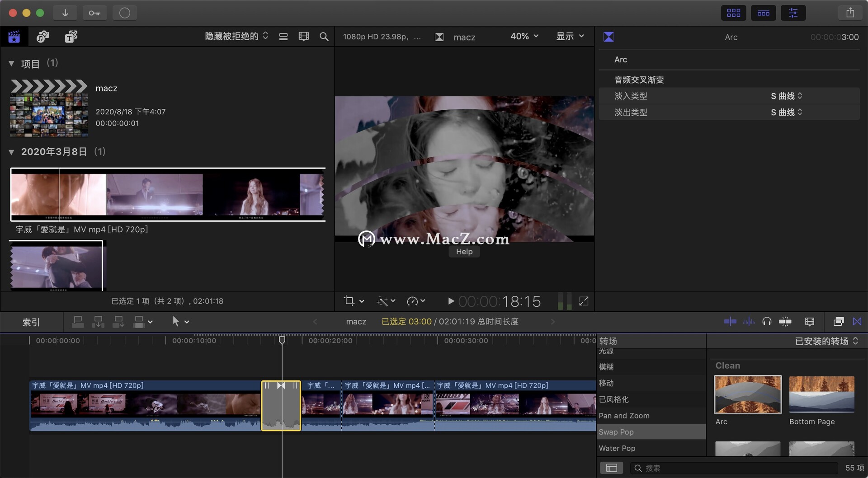Open the 40% viewer zoom dropdown

pos(524,36)
